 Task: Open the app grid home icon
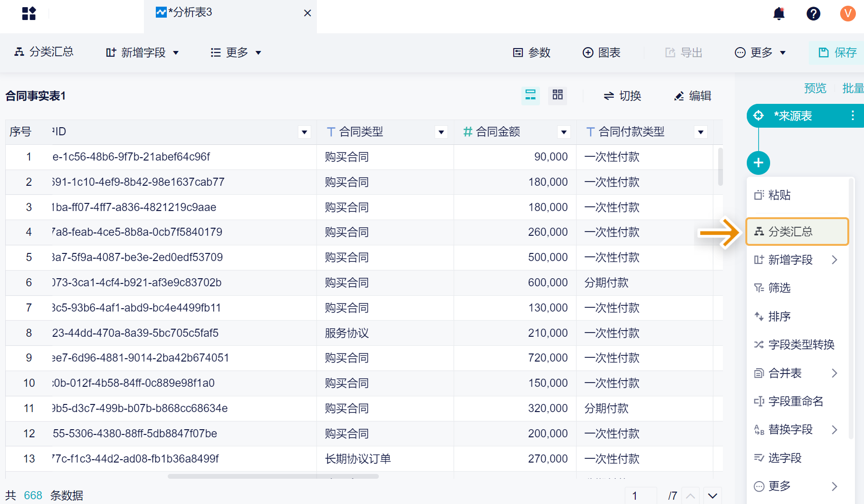[29, 13]
